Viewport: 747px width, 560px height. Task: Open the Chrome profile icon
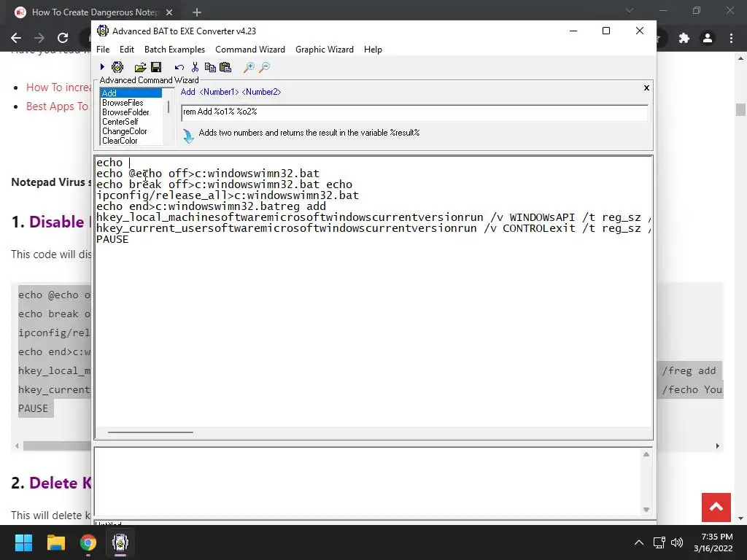(708, 38)
